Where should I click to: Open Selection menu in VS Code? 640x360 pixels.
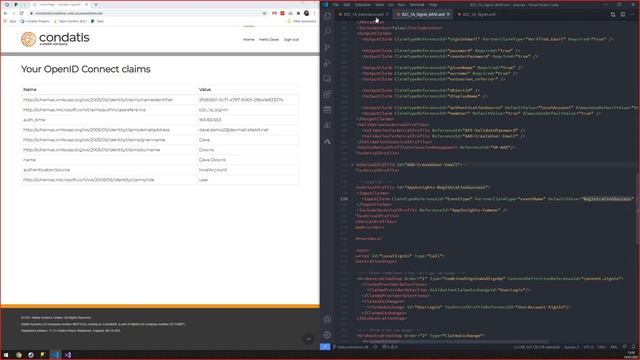click(362, 4)
